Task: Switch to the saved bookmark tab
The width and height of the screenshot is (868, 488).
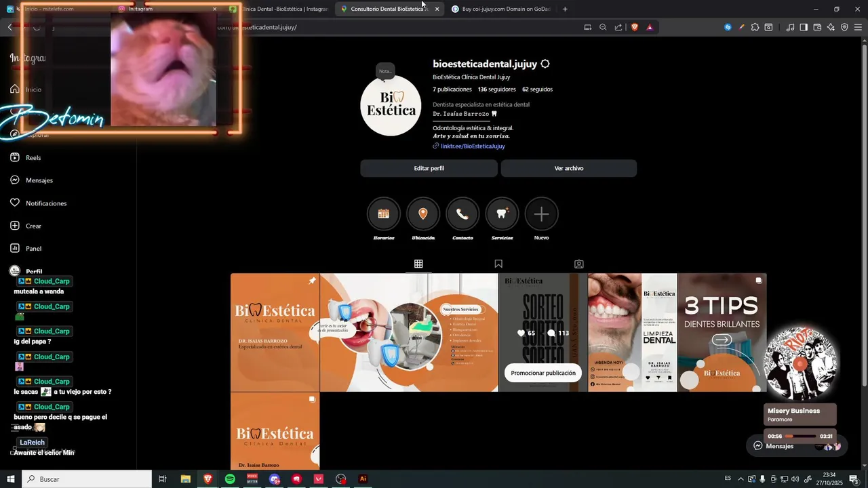Action: pyautogui.click(x=498, y=264)
